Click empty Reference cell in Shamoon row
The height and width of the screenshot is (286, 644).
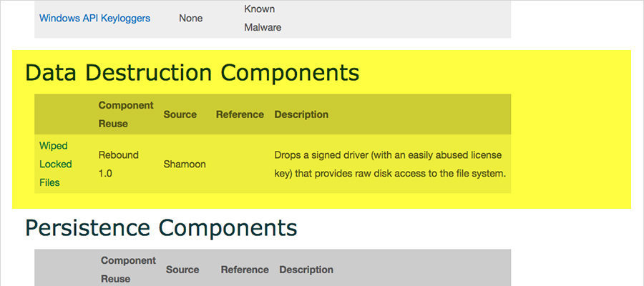[240, 164]
